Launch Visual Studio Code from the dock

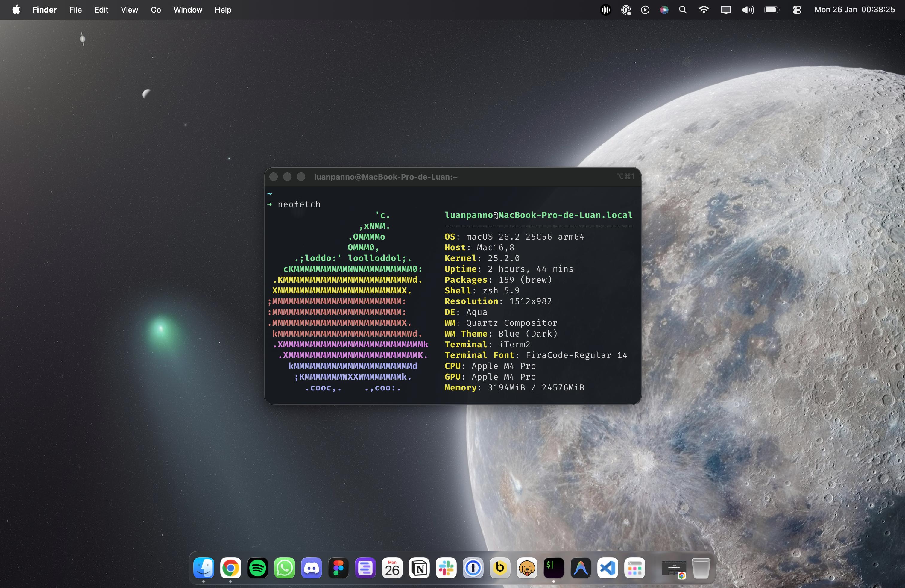[608, 568]
